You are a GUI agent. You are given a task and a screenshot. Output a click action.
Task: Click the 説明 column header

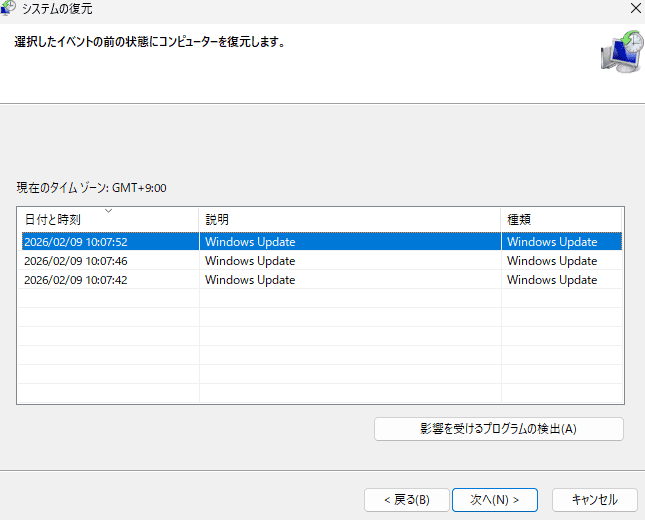[350, 220]
